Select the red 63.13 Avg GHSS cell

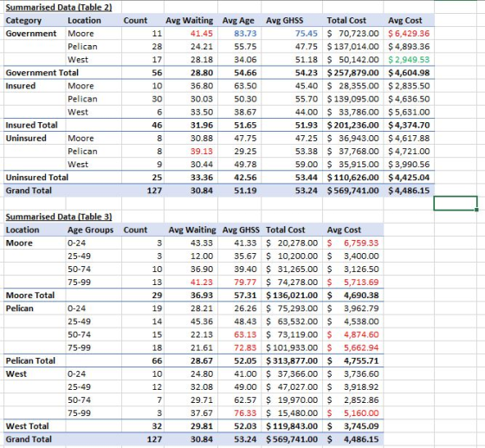(245, 334)
